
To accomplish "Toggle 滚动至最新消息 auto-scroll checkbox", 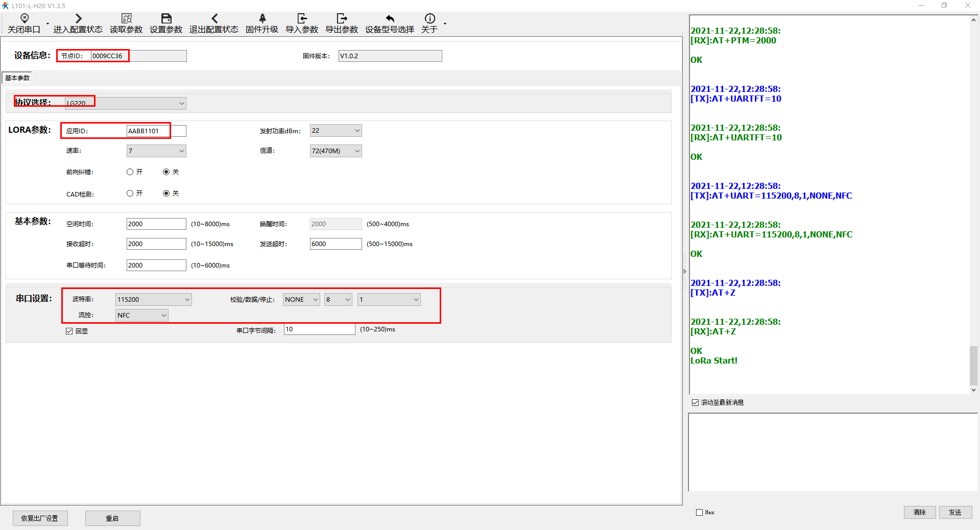I will click(x=695, y=403).
